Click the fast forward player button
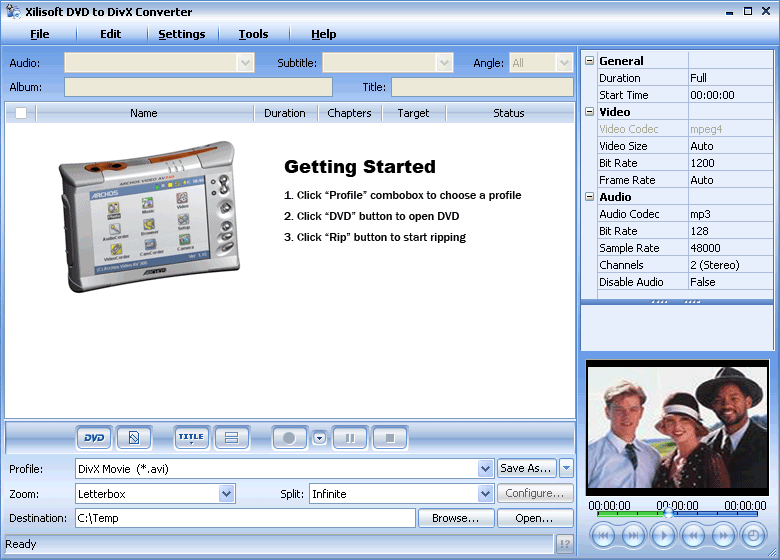The height and width of the screenshot is (560, 780). [723, 536]
